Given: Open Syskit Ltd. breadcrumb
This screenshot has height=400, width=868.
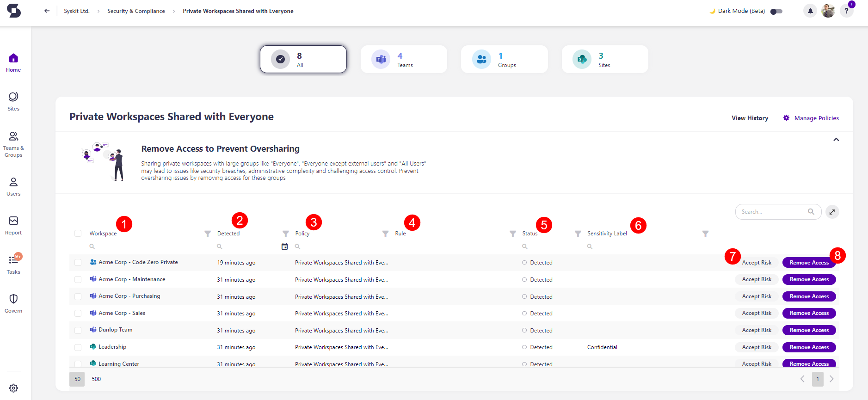Looking at the screenshot, I should [77, 11].
